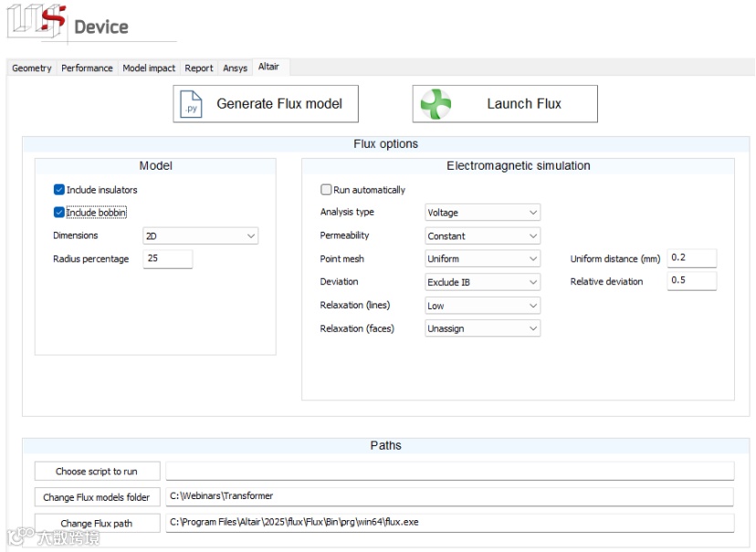
Task: Click the Change Flux path button
Action: pos(97,524)
